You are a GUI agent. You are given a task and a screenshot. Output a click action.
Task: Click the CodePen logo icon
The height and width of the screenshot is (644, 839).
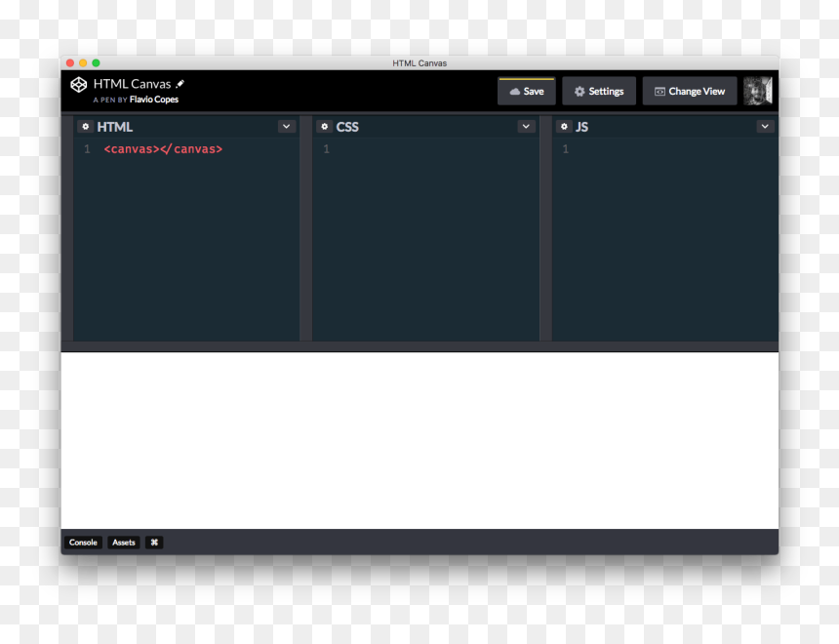click(79, 85)
